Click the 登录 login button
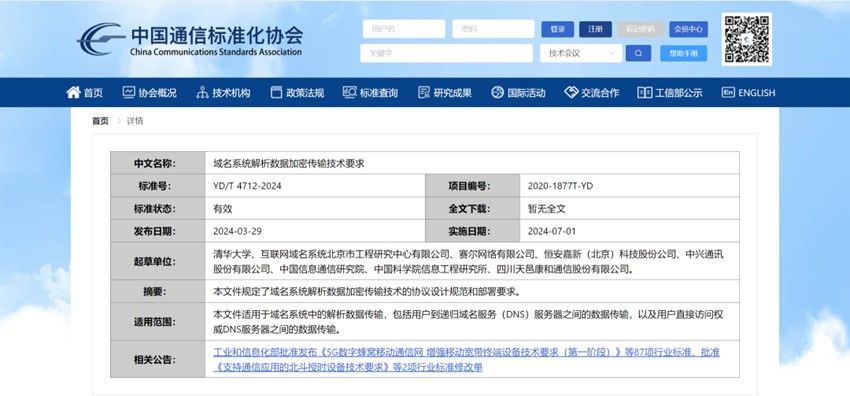The width and height of the screenshot is (850, 396). tap(558, 29)
